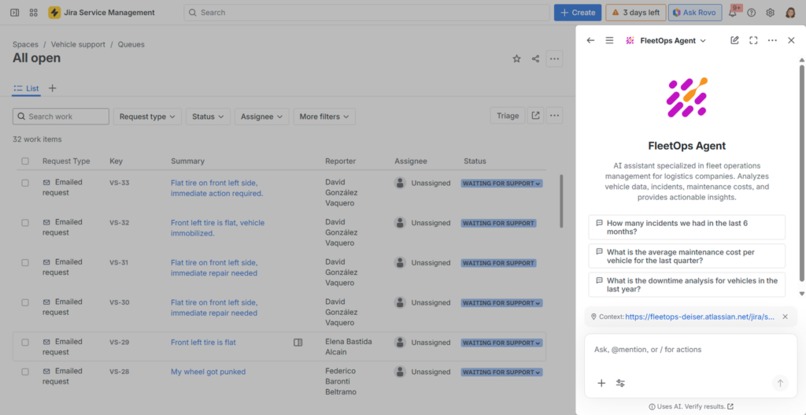Change status dropdown for VS-33

point(502,183)
